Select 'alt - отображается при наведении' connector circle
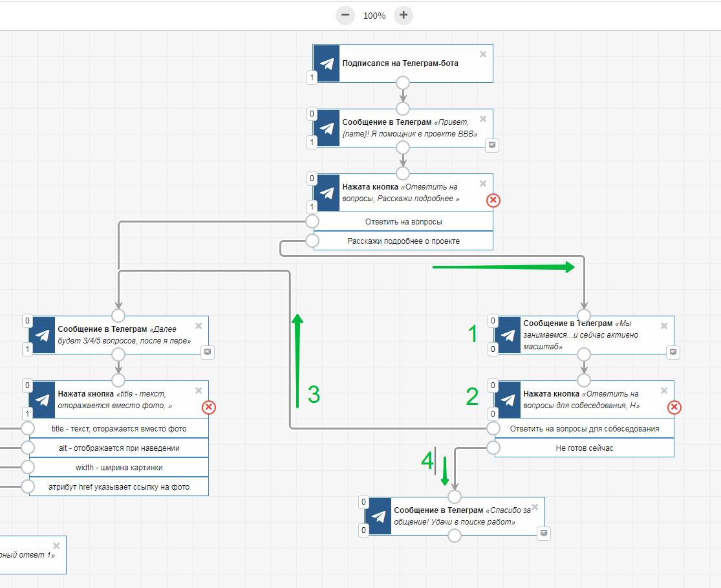The image size is (721, 588). tap(28, 448)
